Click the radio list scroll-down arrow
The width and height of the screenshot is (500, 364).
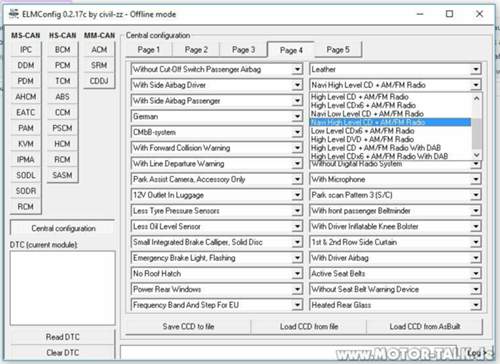(477, 155)
